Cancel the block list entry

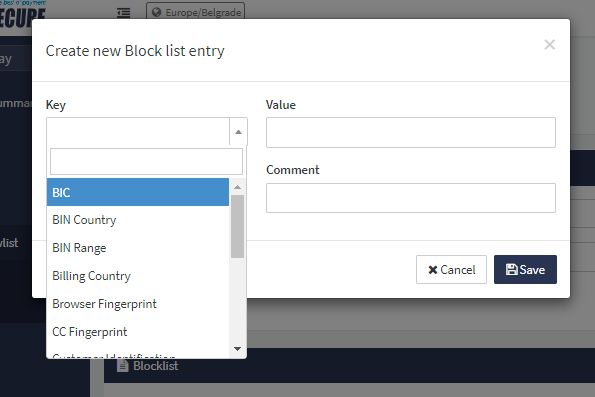point(451,269)
